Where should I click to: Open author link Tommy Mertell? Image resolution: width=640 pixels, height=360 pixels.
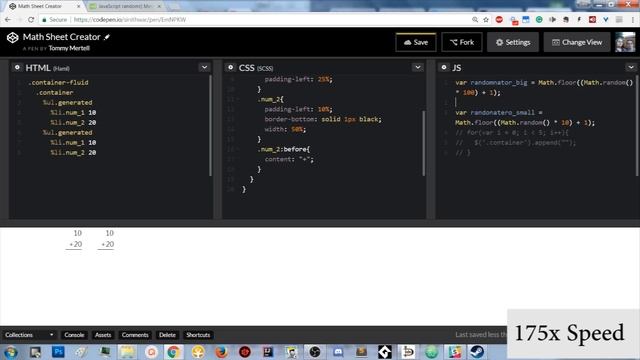[69, 48]
